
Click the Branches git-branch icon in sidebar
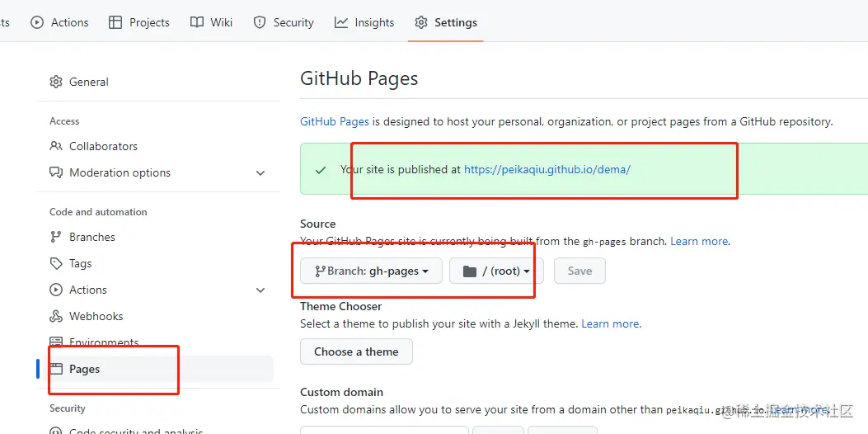click(56, 238)
